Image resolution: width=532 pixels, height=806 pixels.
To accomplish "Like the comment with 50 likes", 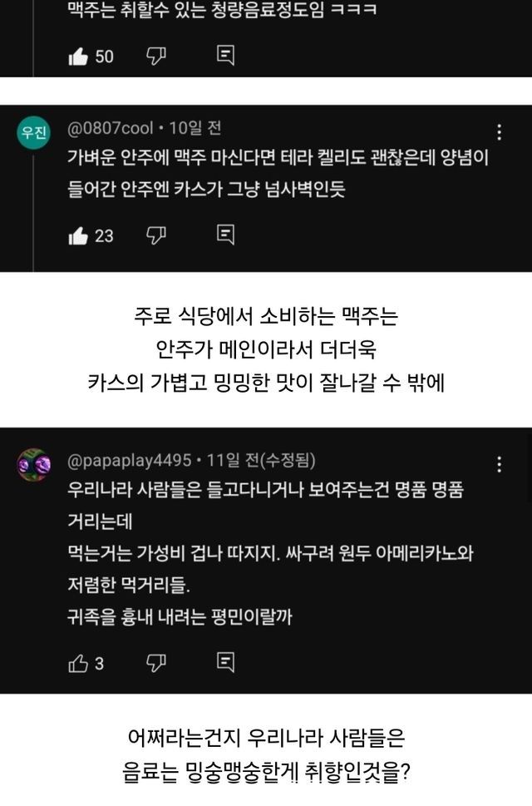I will coord(78,57).
